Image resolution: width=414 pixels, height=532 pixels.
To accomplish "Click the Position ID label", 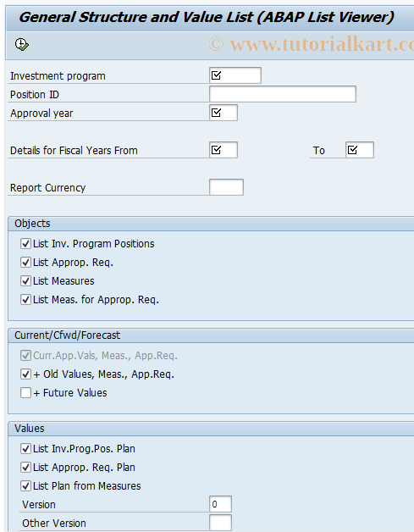I will (35, 95).
